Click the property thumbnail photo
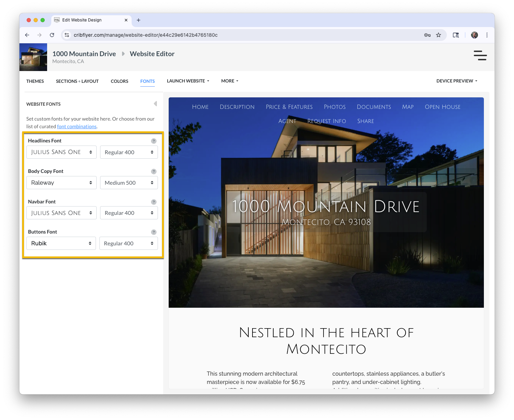The height and width of the screenshot is (420, 514). coord(33,57)
